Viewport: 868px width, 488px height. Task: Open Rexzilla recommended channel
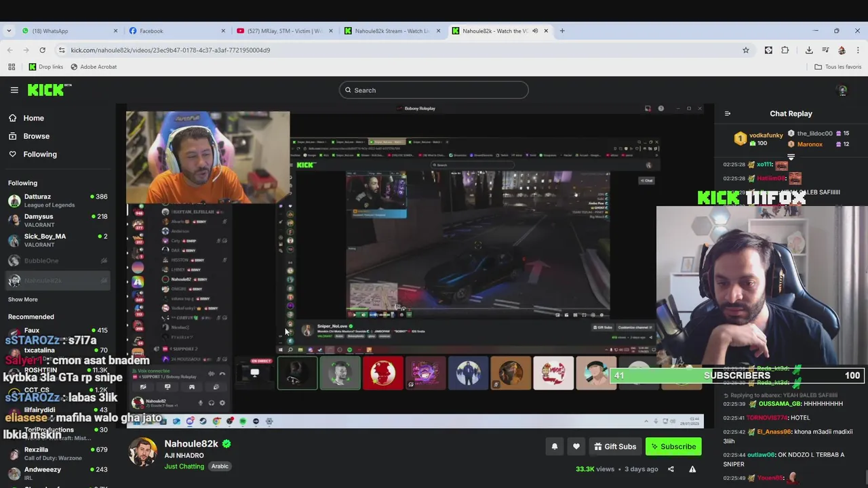pos(58,453)
